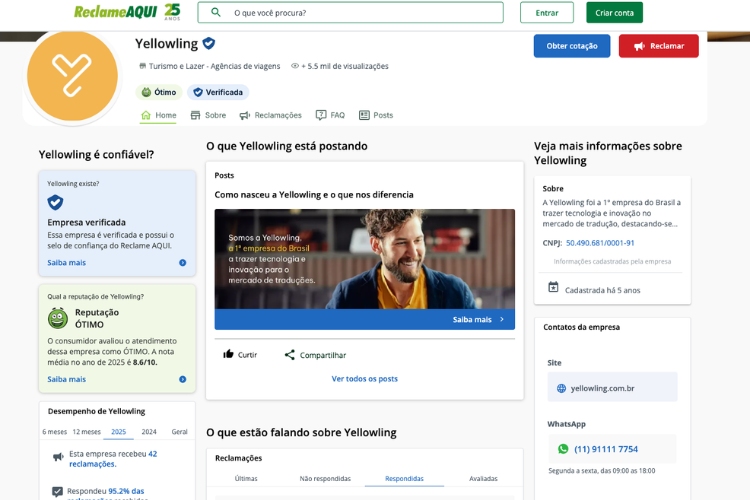Open the Sobre tab

(208, 115)
